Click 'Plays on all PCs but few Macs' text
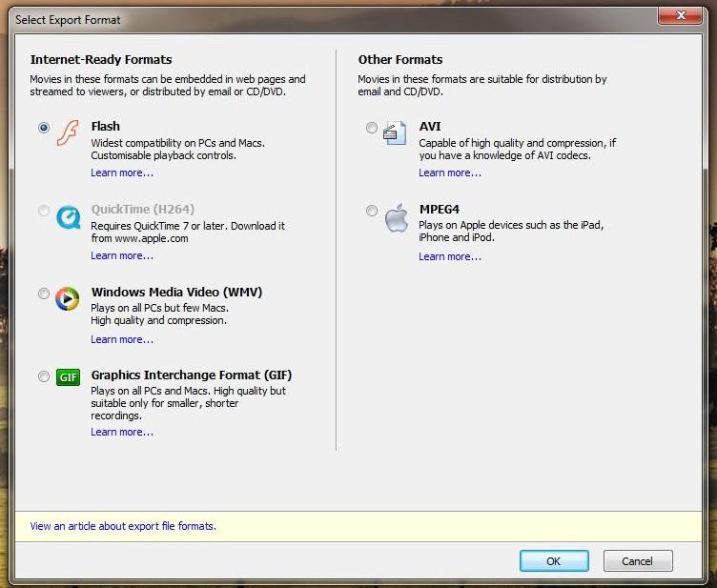 [159, 308]
